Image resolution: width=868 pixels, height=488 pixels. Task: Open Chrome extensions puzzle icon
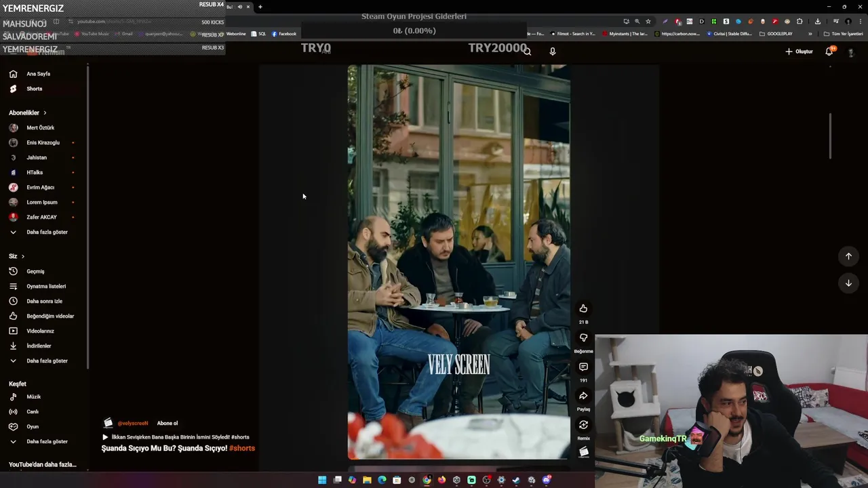tap(800, 21)
